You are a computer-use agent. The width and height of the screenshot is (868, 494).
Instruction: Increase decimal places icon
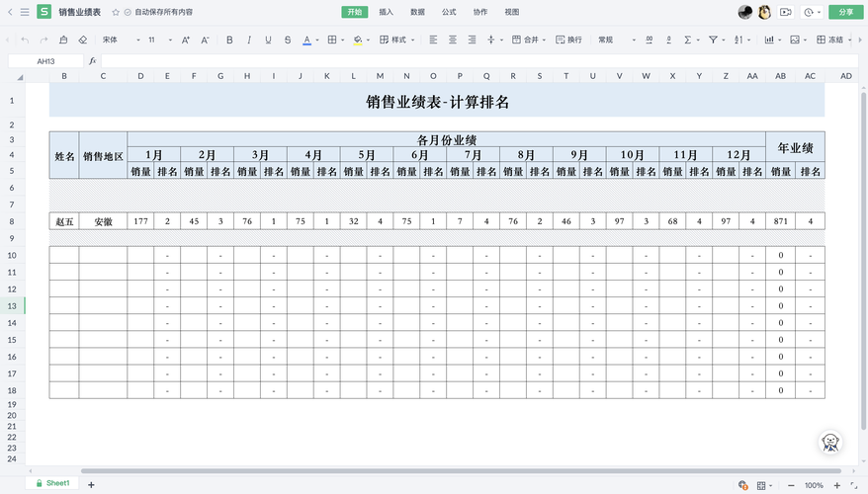(650, 40)
